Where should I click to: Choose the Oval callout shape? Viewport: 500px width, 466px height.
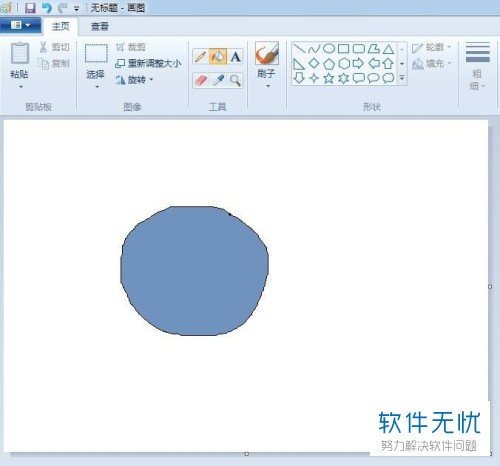pyautogui.click(x=373, y=78)
